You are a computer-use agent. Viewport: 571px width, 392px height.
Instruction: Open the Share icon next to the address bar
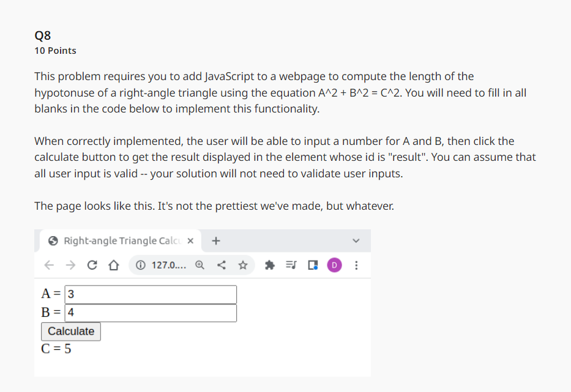point(222,265)
